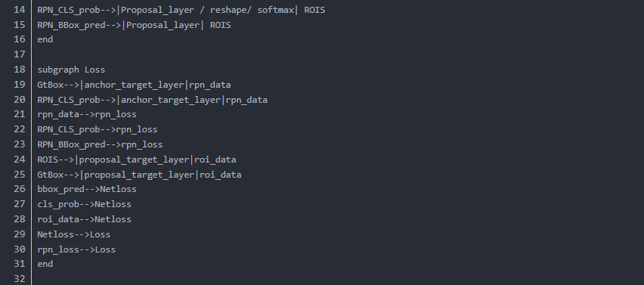The height and width of the screenshot is (285, 644).
Task: Click 'roi_data' at end of line 25
Action: pos(221,175)
